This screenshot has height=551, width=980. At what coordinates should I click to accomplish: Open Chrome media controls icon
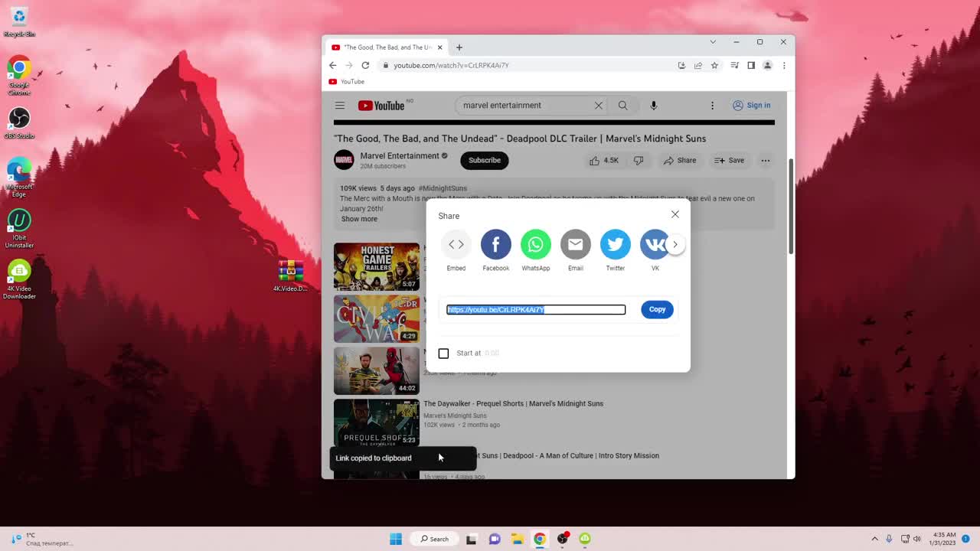[x=735, y=65]
